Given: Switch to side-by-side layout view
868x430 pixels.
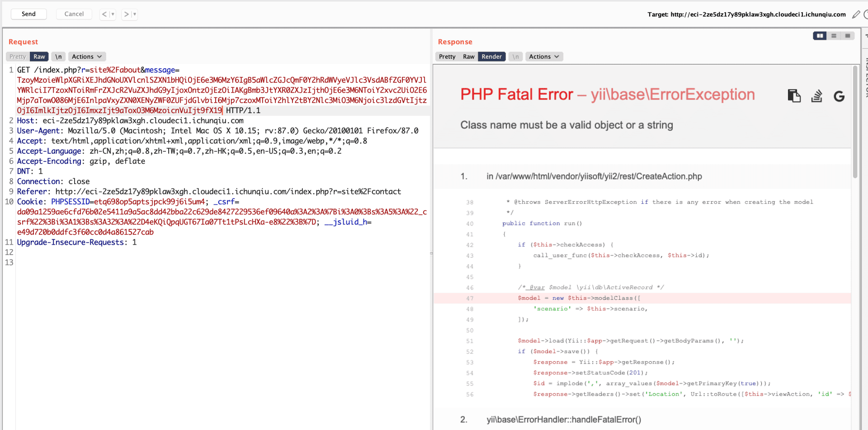Looking at the screenshot, I should [x=820, y=36].
